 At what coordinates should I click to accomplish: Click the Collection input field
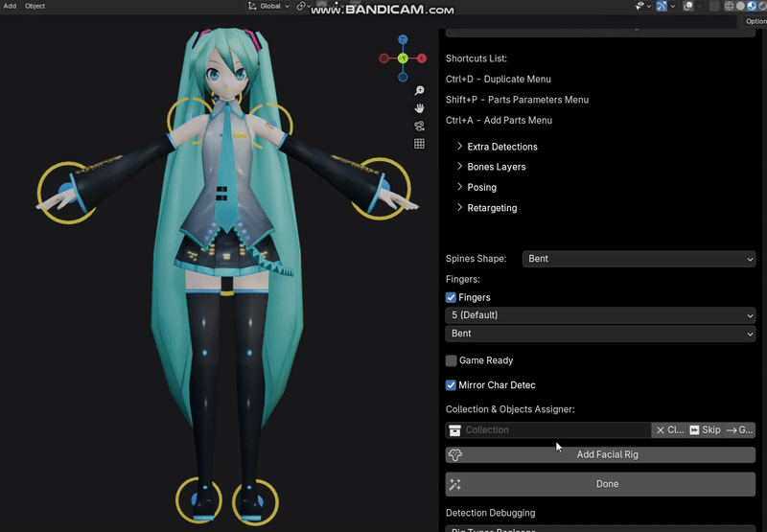point(548,429)
